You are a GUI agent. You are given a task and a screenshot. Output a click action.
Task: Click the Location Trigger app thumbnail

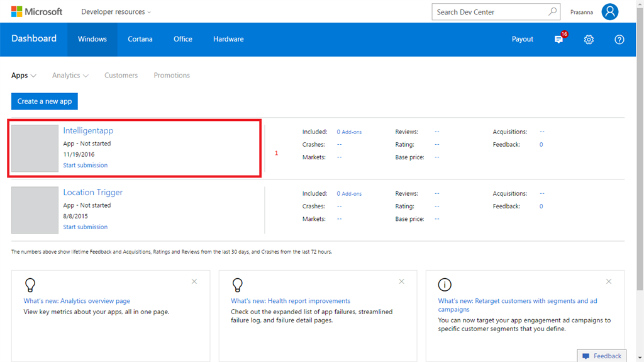pyautogui.click(x=35, y=210)
